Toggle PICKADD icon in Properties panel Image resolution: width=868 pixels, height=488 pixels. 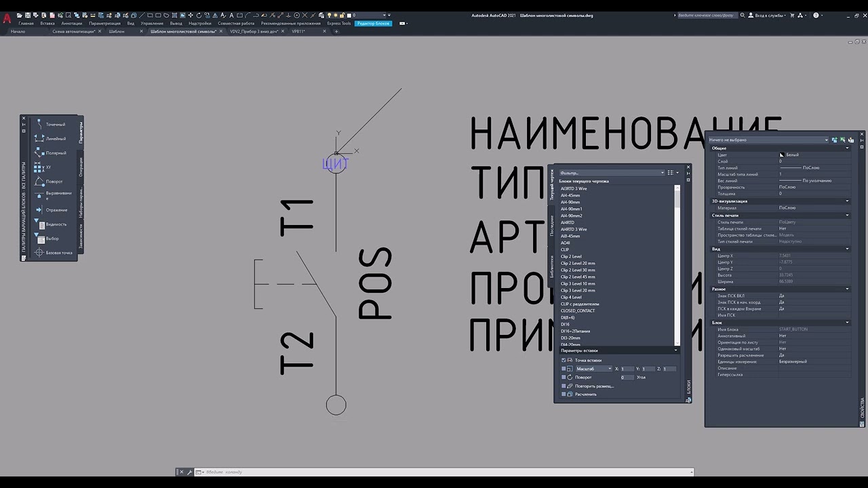(834, 140)
